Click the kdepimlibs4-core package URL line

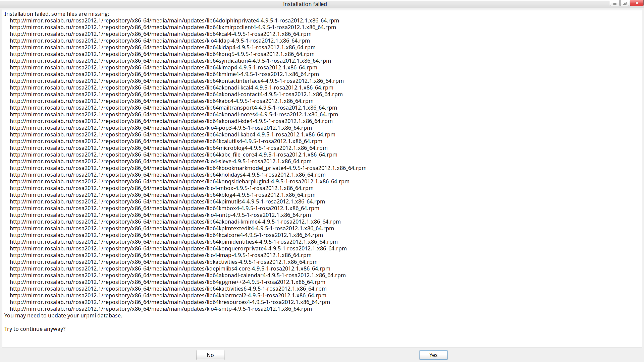click(x=170, y=268)
